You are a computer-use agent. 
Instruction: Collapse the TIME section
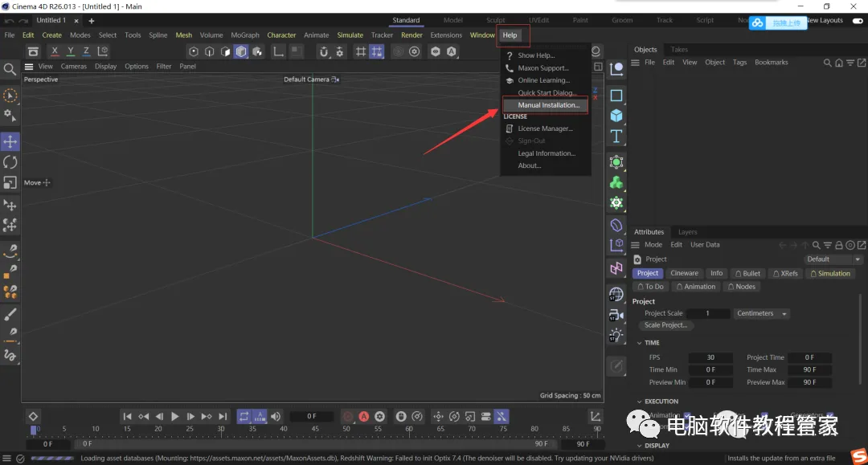click(x=640, y=343)
